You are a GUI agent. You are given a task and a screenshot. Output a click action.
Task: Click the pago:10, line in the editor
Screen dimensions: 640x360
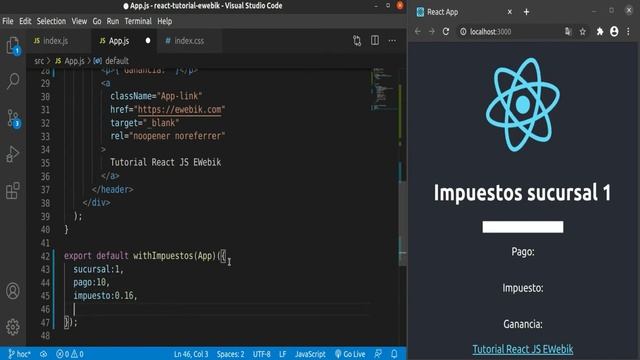[91, 282]
